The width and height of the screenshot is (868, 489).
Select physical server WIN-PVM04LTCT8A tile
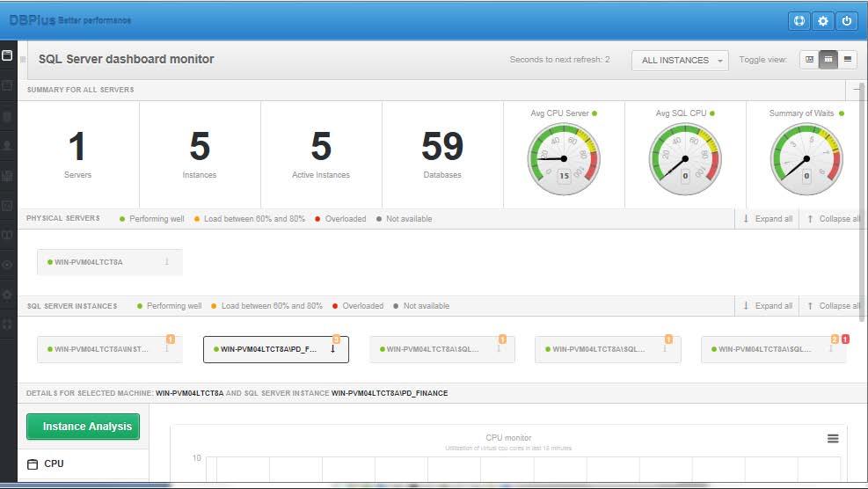coord(110,262)
